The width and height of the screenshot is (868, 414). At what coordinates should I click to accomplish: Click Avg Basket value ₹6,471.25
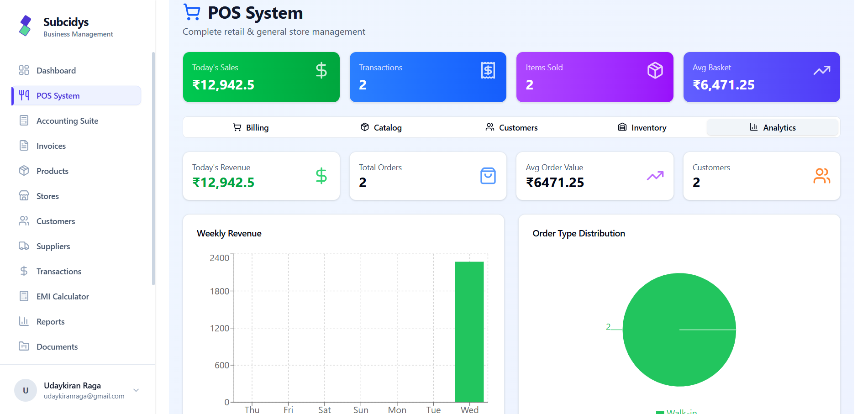[x=724, y=85]
